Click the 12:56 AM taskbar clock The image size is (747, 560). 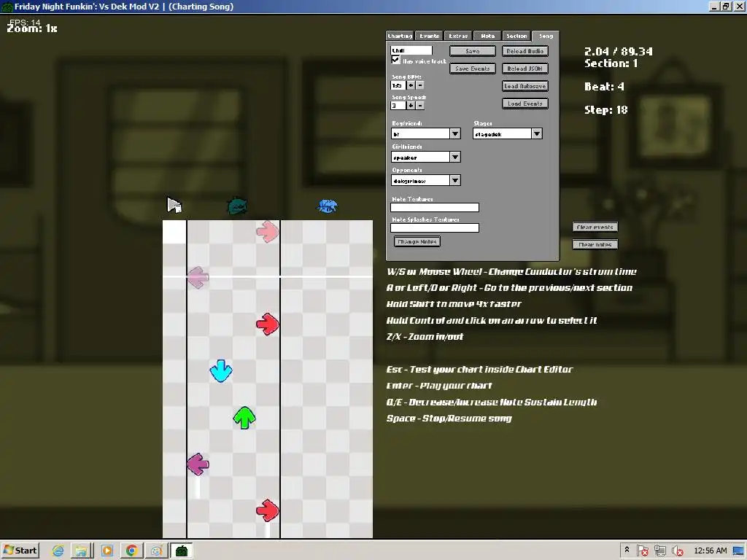pos(711,551)
